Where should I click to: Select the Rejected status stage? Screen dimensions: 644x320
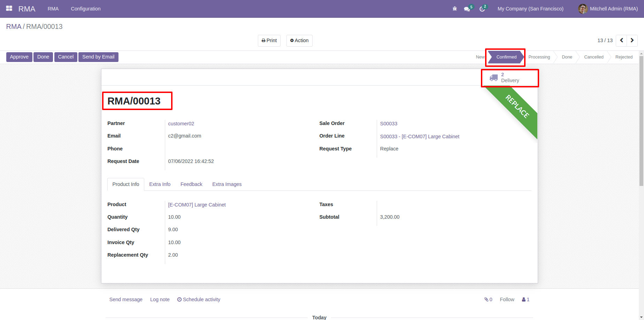(624, 57)
